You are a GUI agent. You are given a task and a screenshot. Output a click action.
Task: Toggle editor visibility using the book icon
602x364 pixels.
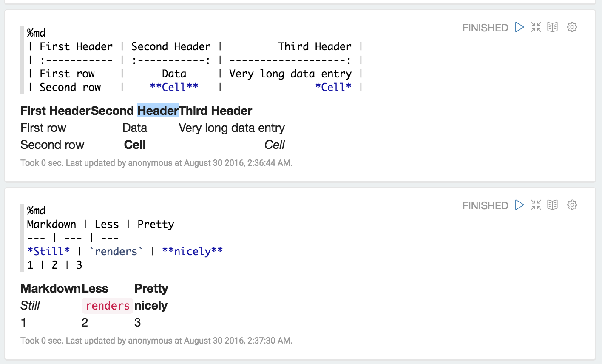click(x=553, y=27)
